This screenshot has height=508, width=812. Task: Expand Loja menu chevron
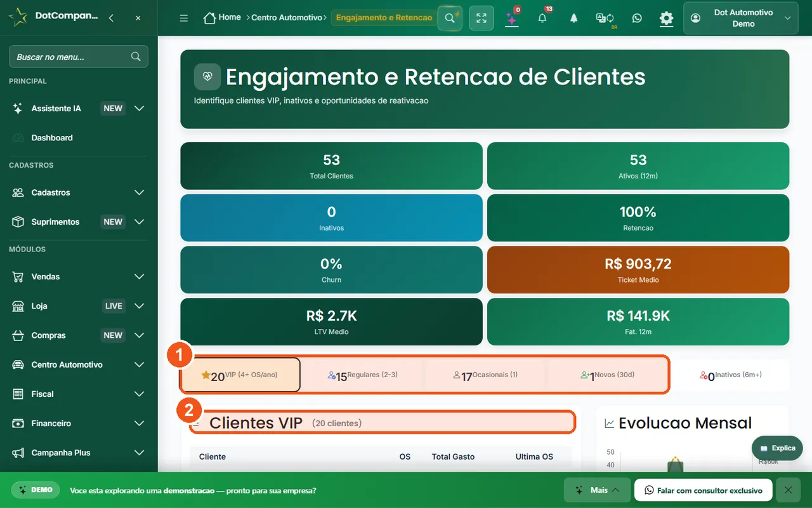coord(140,306)
